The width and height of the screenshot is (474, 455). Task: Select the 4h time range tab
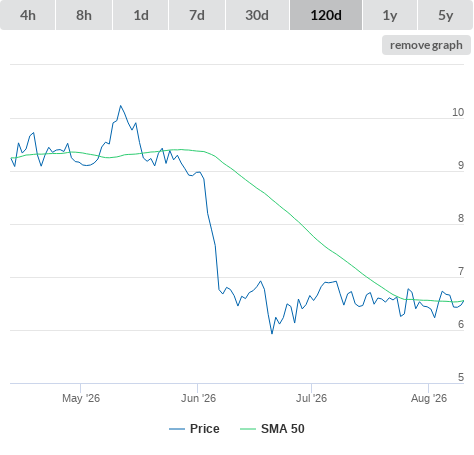tap(28, 15)
